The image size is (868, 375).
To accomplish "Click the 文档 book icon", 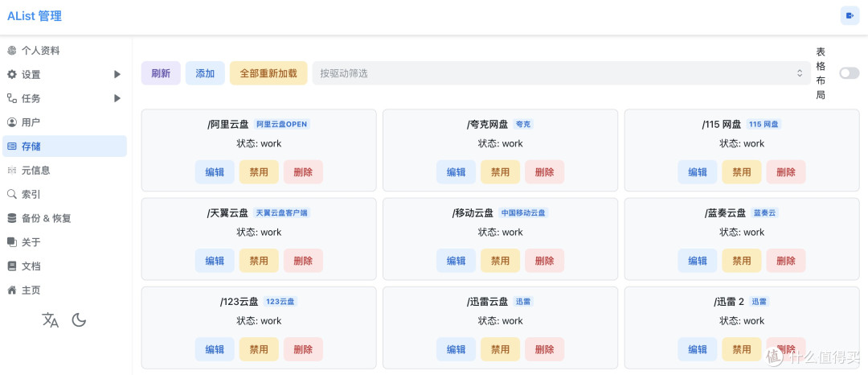I will pyautogui.click(x=11, y=266).
